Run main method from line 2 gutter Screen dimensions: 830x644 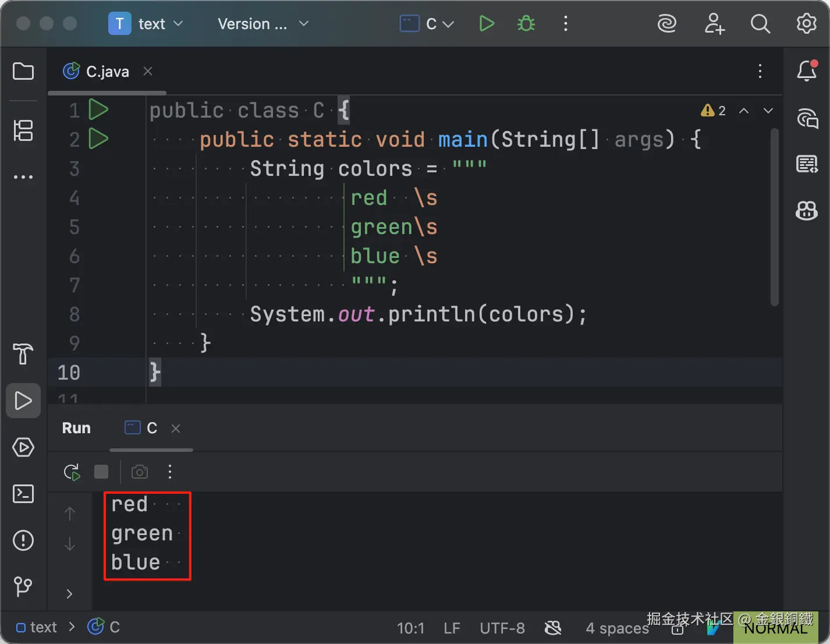click(98, 139)
